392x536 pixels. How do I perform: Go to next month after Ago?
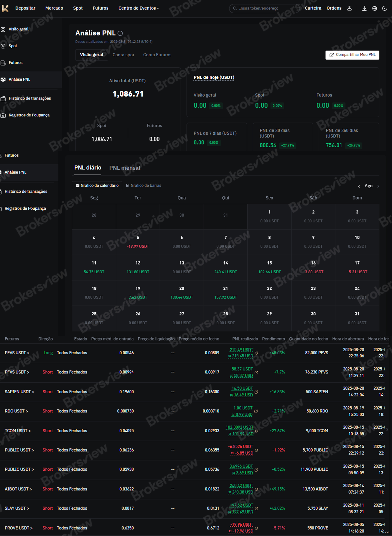378,186
